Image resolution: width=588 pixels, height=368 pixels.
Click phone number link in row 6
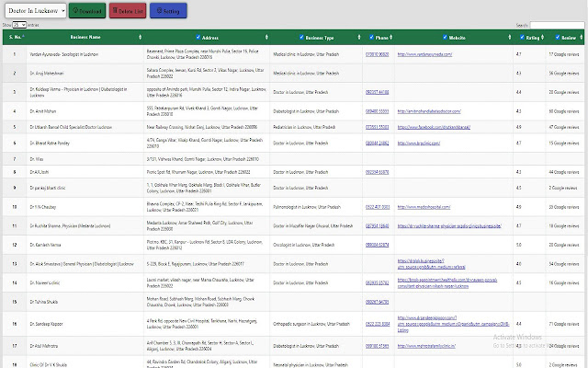[x=377, y=144]
